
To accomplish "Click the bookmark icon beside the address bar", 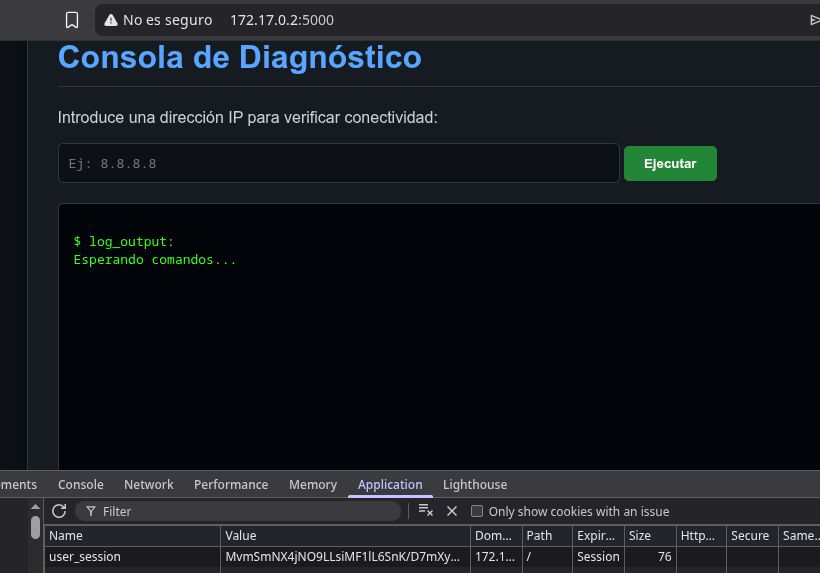I will [x=71, y=20].
